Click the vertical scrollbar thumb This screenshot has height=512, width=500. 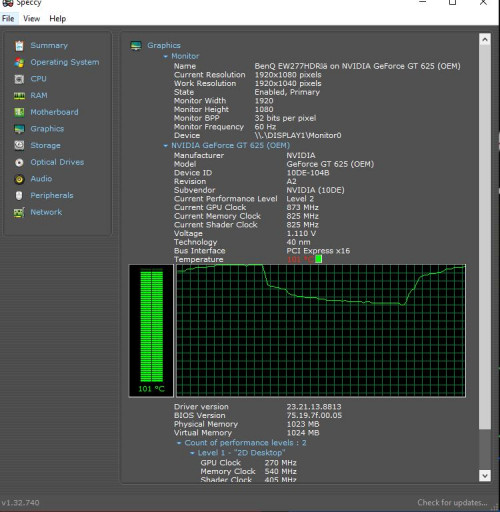point(485,238)
